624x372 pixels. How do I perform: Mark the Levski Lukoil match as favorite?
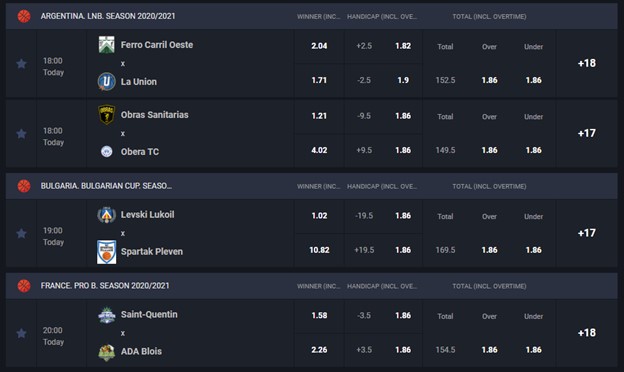pos(21,234)
